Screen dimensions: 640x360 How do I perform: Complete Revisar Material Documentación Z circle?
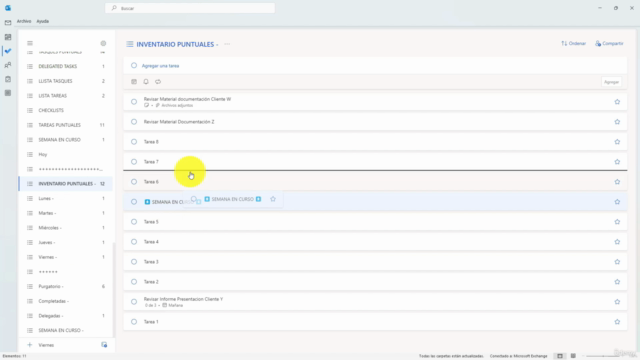(x=134, y=122)
